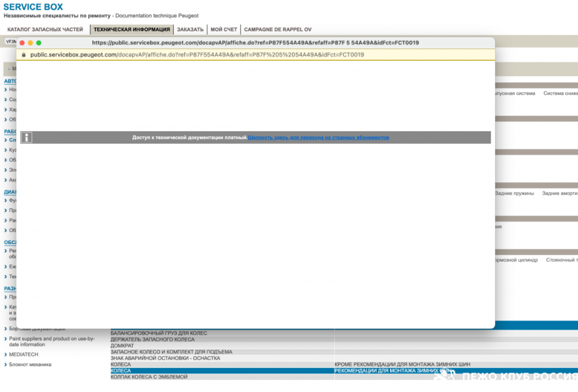Select the ДОМКРАТ row in the list

click(x=122, y=346)
